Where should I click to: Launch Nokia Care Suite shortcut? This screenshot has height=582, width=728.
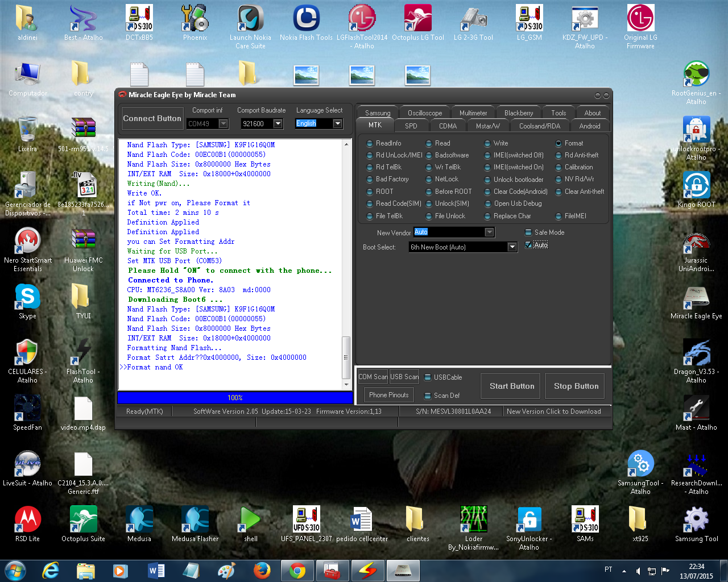250,19
